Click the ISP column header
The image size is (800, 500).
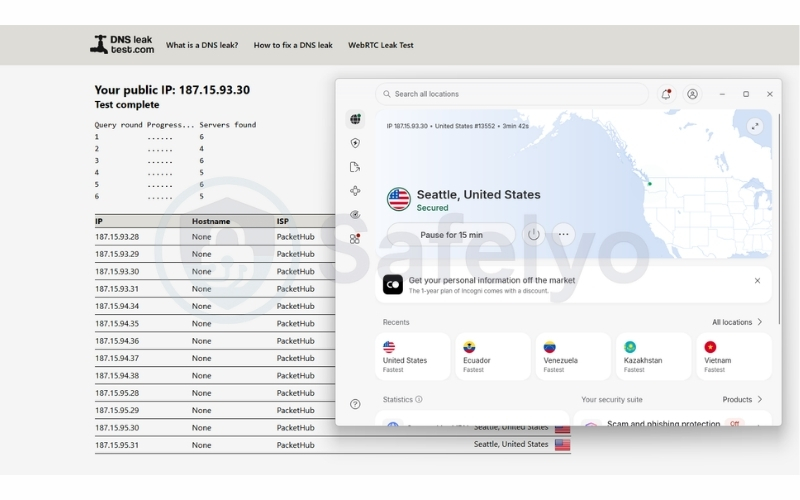click(283, 221)
